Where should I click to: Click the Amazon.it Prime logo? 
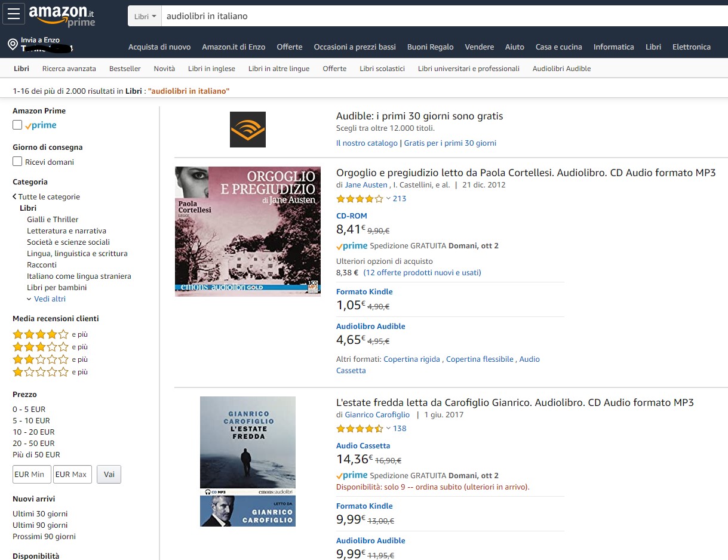62,15
